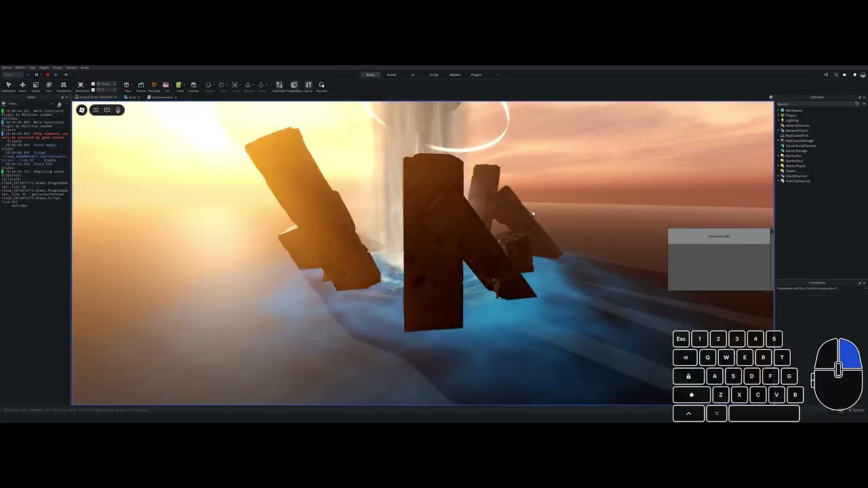Open the Personaje tool
The image size is (868, 488).
pyautogui.click(x=154, y=86)
